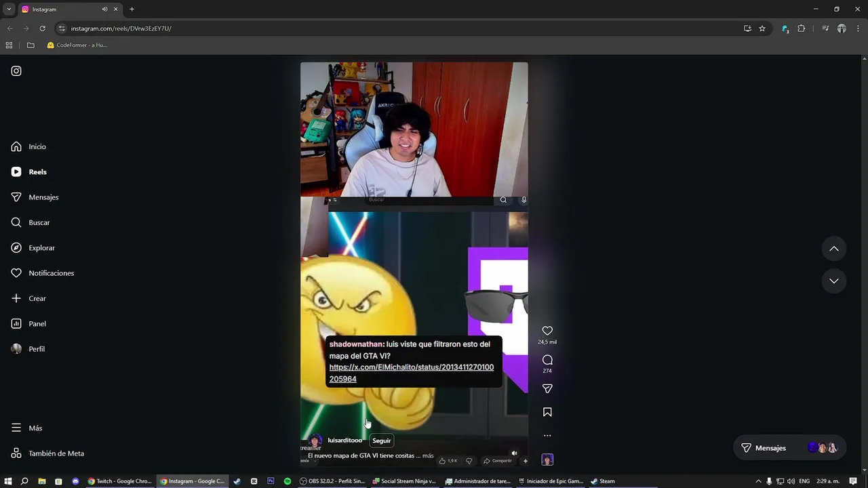Viewport: 868px width, 488px height.
Task: Expand the Más menu
Action: (x=26, y=428)
